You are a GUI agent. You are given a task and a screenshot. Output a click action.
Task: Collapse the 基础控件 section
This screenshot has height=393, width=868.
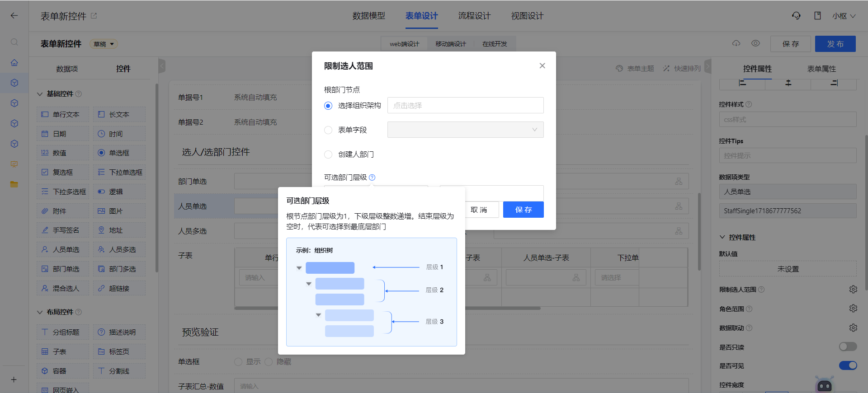tap(40, 94)
